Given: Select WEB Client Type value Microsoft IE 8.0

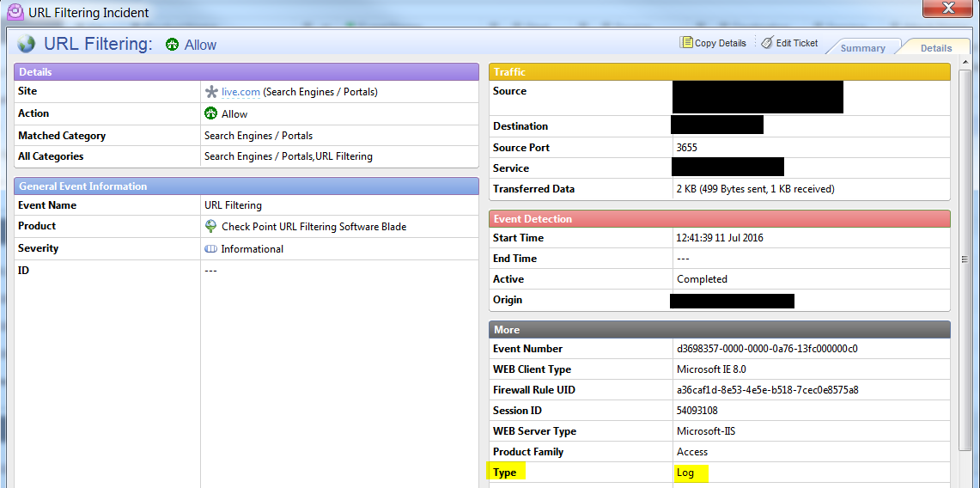Looking at the screenshot, I should point(711,369).
